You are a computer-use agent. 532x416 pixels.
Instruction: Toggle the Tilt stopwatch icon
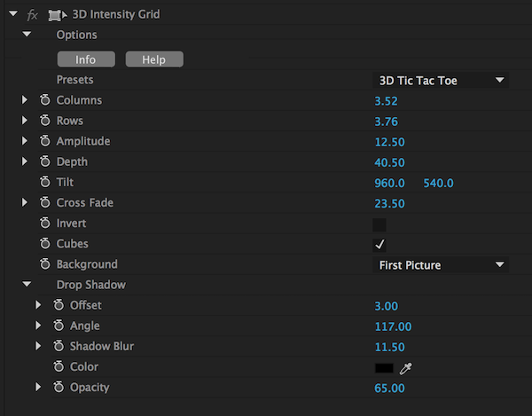pyautogui.click(x=45, y=182)
